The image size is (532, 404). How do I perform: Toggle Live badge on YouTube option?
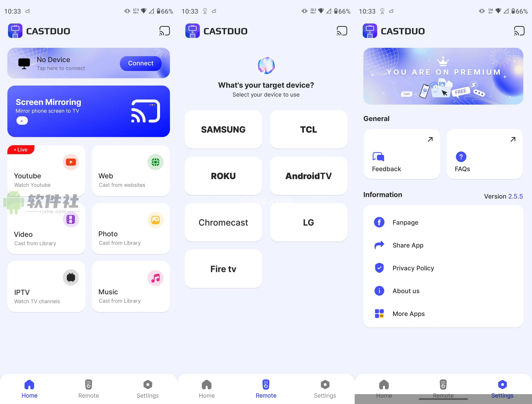[21, 149]
